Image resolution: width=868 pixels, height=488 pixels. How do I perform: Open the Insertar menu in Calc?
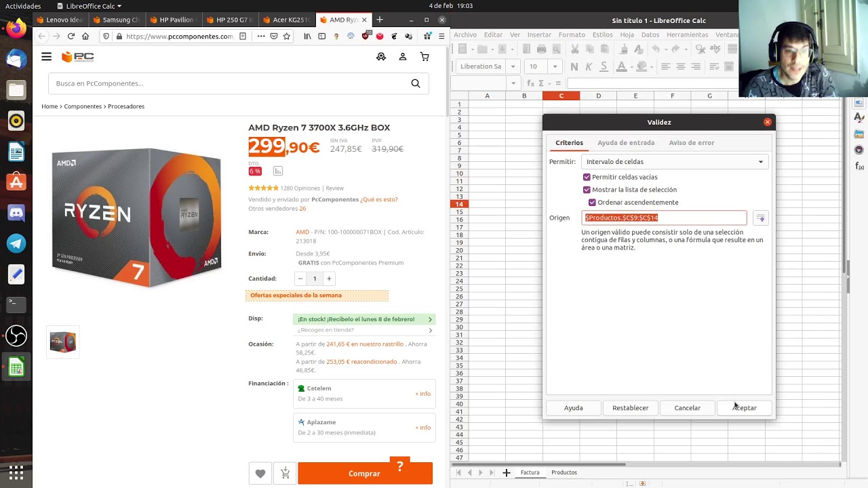point(539,35)
